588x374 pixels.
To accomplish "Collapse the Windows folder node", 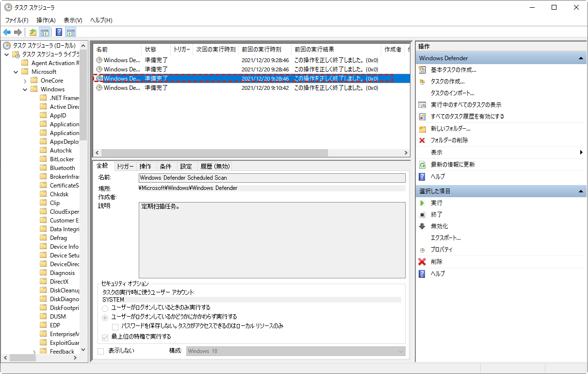I will point(25,89).
